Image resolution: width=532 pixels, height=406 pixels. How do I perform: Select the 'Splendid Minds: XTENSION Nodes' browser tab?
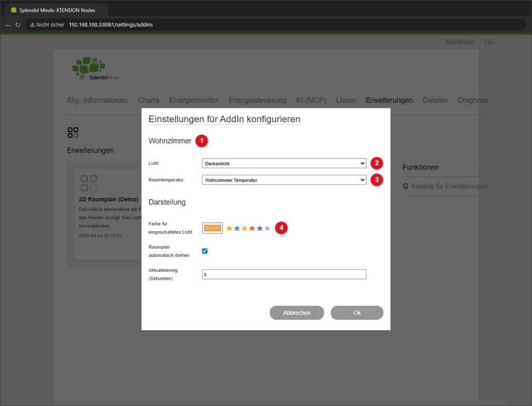57,10
